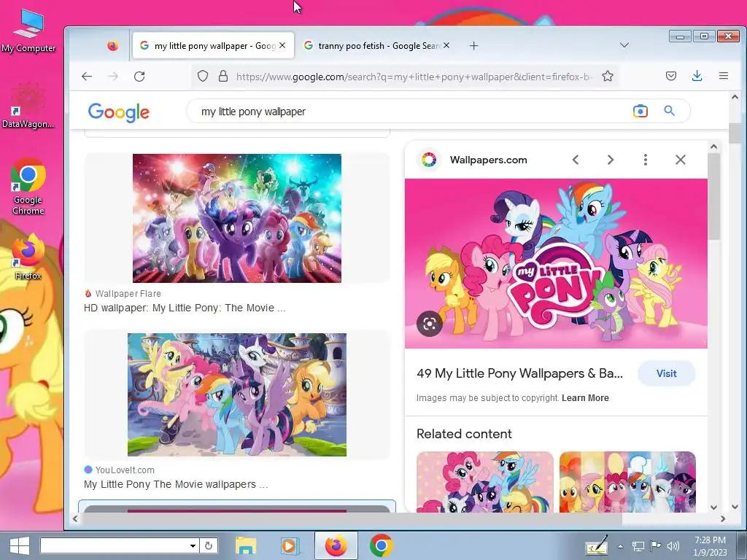Go back to previous page
The height and width of the screenshot is (560, 747).
(x=87, y=76)
